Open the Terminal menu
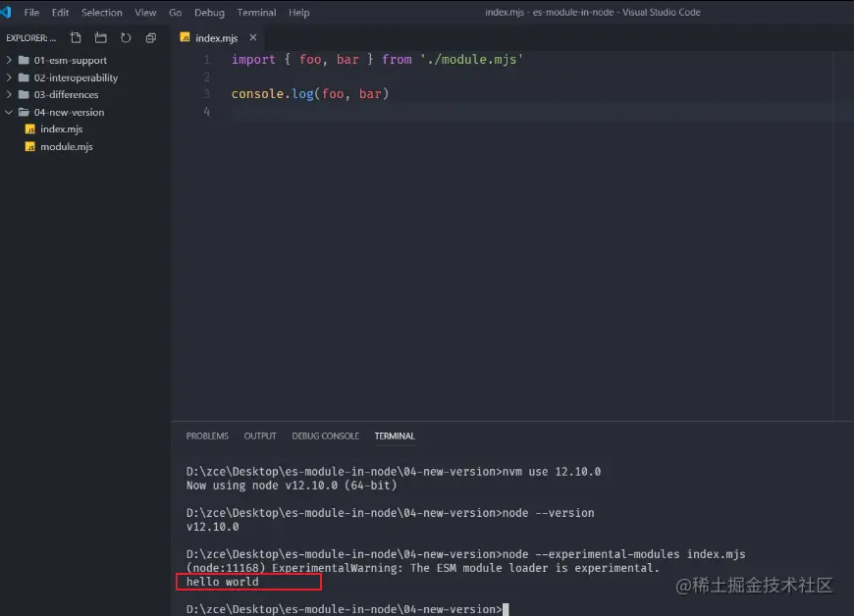854x616 pixels. click(x=256, y=12)
